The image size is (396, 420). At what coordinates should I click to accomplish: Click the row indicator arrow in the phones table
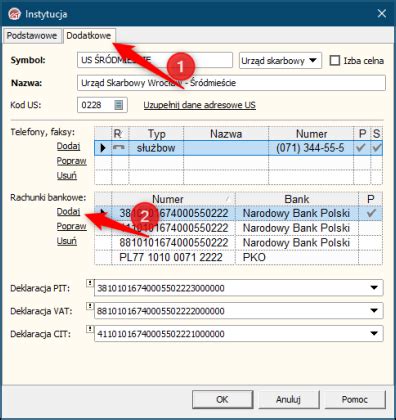click(103, 148)
